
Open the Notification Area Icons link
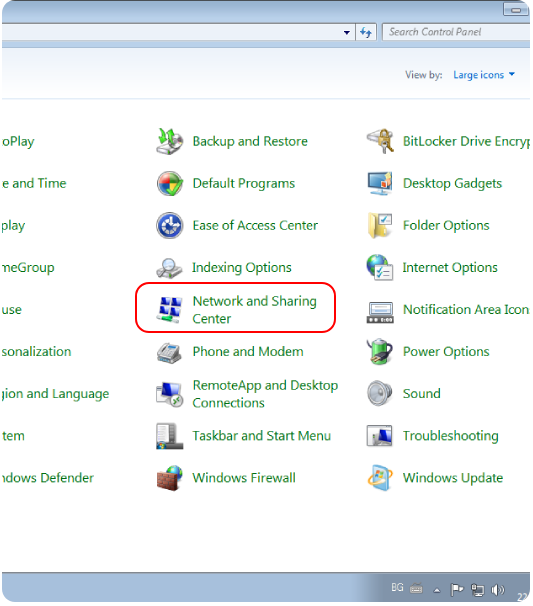pos(466,310)
